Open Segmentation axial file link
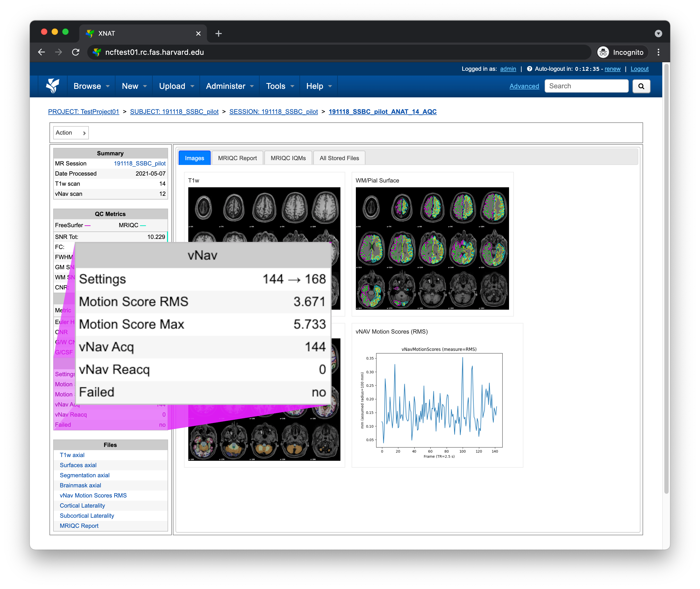This screenshot has height=589, width=700. tap(85, 475)
